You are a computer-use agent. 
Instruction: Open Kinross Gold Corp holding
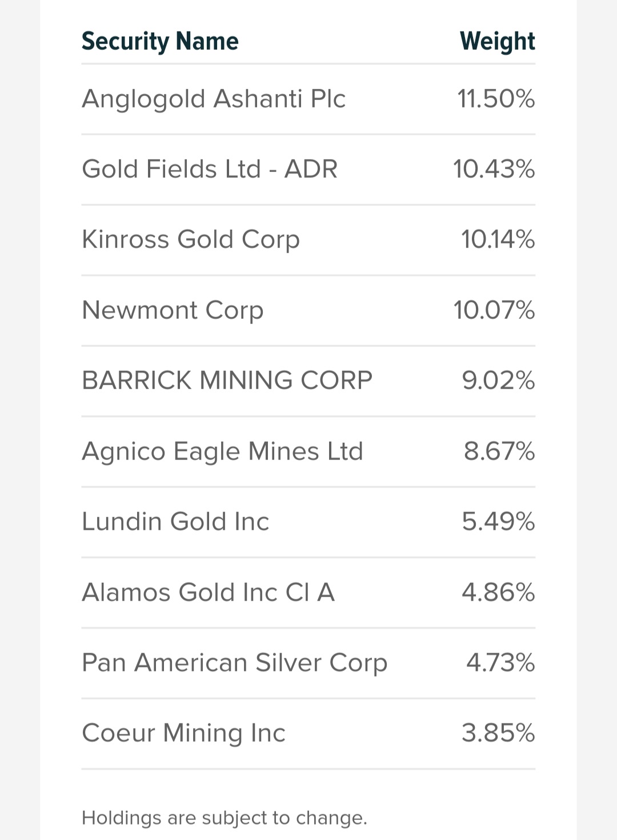click(x=308, y=240)
